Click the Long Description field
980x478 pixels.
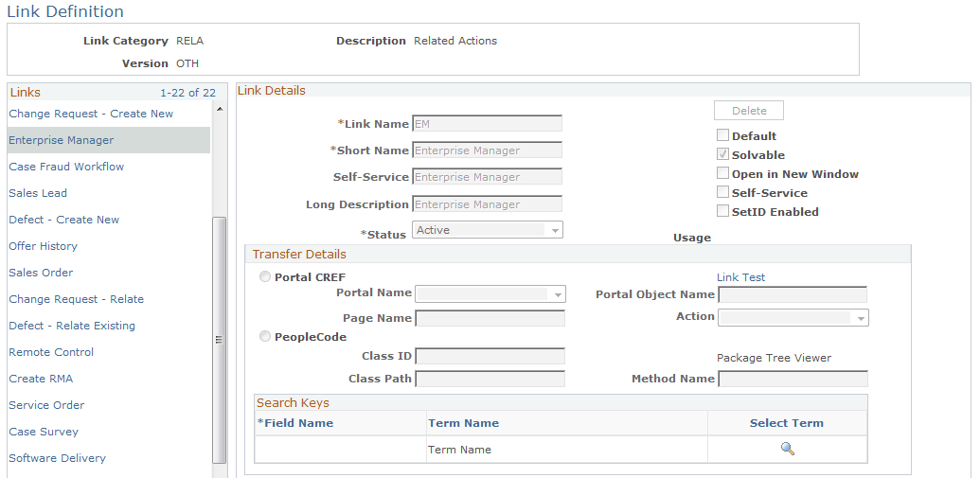pyautogui.click(x=487, y=204)
